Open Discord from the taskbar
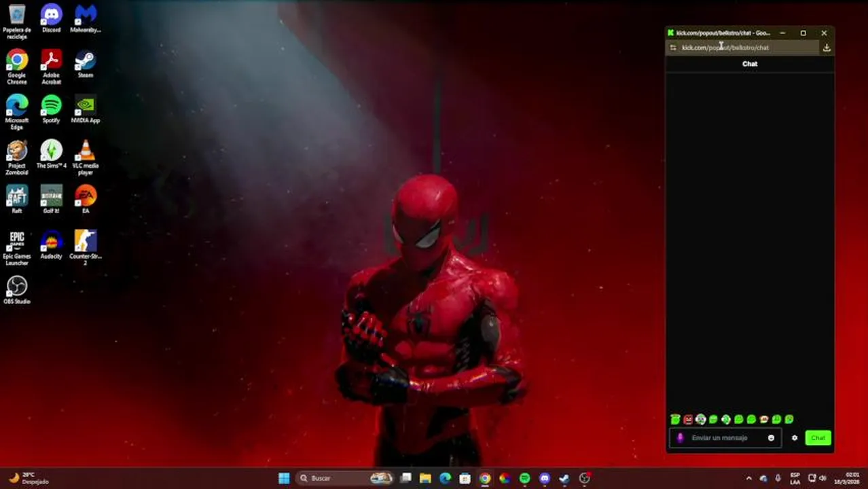Viewport: 868px width, 489px height. [544, 478]
